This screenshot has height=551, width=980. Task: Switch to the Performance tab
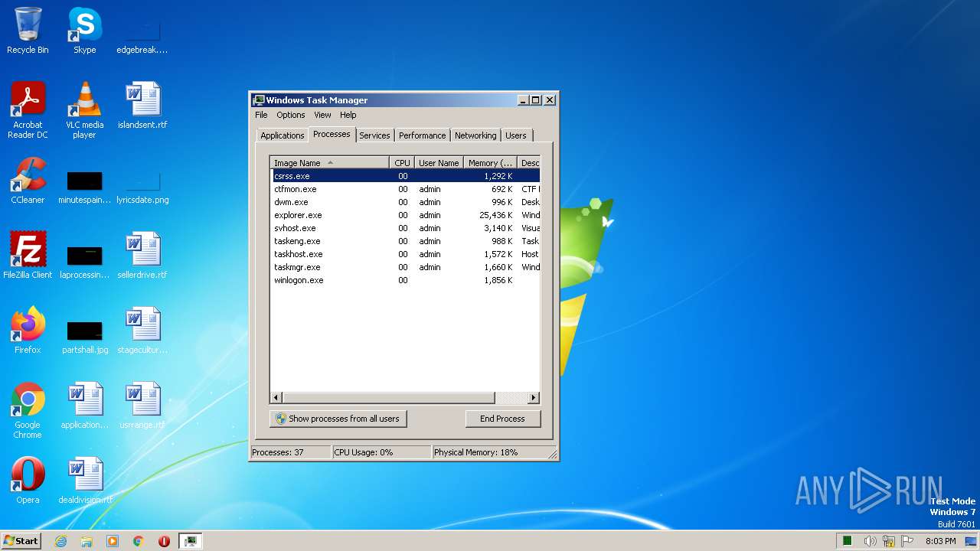tap(422, 135)
